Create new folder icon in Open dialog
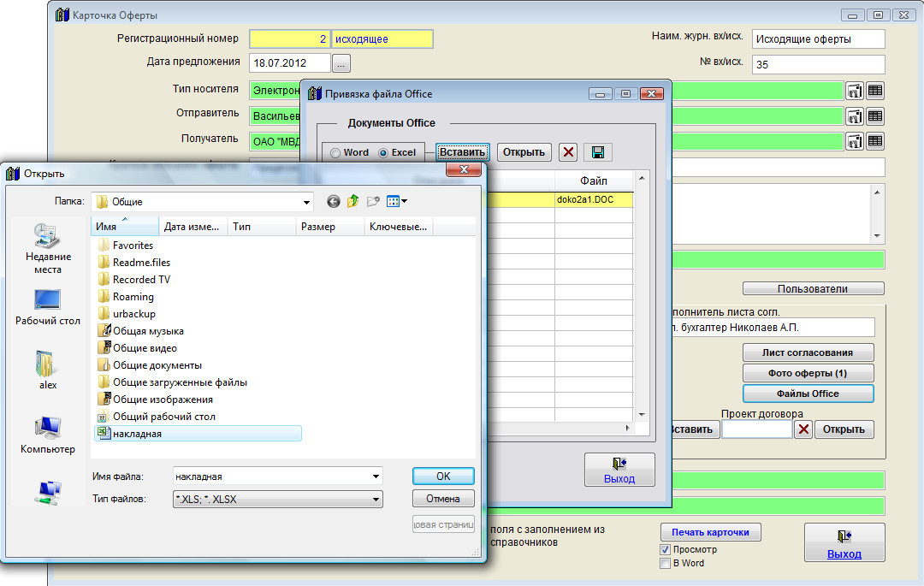 tap(373, 202)
